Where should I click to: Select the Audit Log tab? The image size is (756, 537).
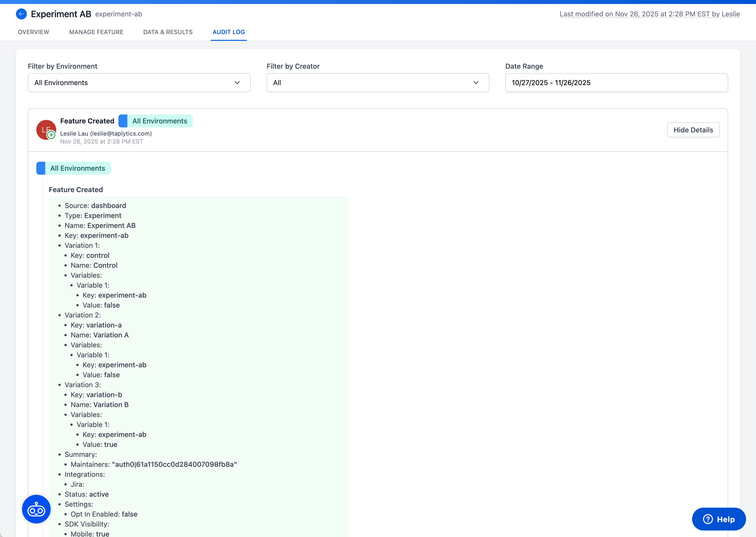pos(229,32)
